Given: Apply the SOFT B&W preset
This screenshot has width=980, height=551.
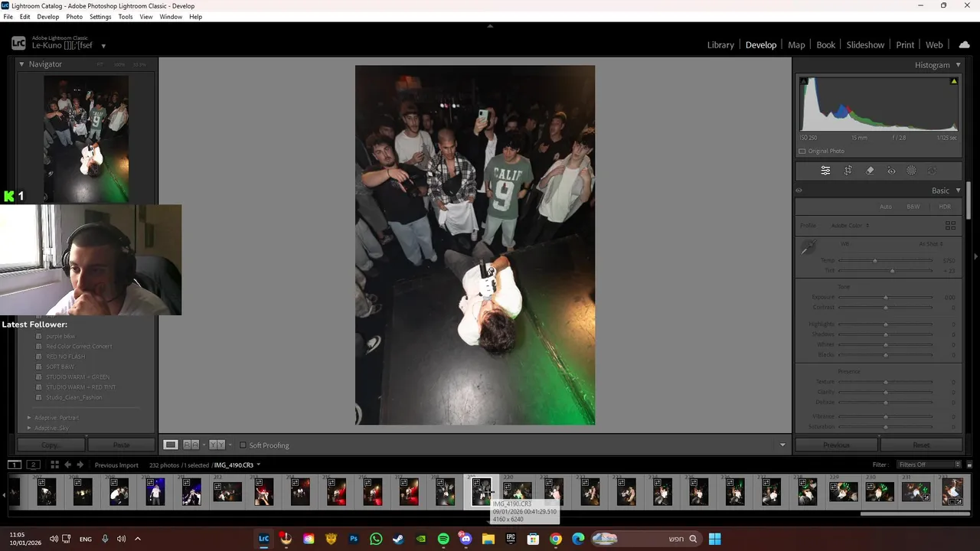Looking at the screenshot, I should [x=60, y=367].
